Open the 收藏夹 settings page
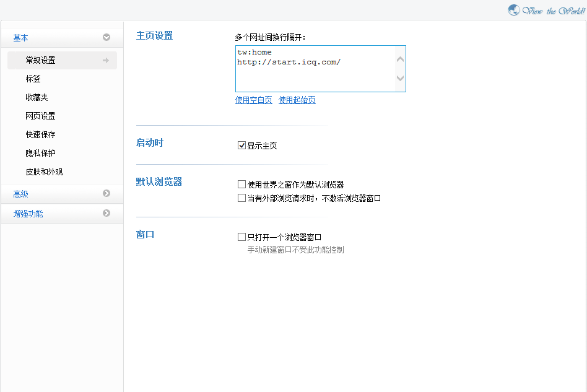This screenshot has width=587, height=392. pos(37,97)
